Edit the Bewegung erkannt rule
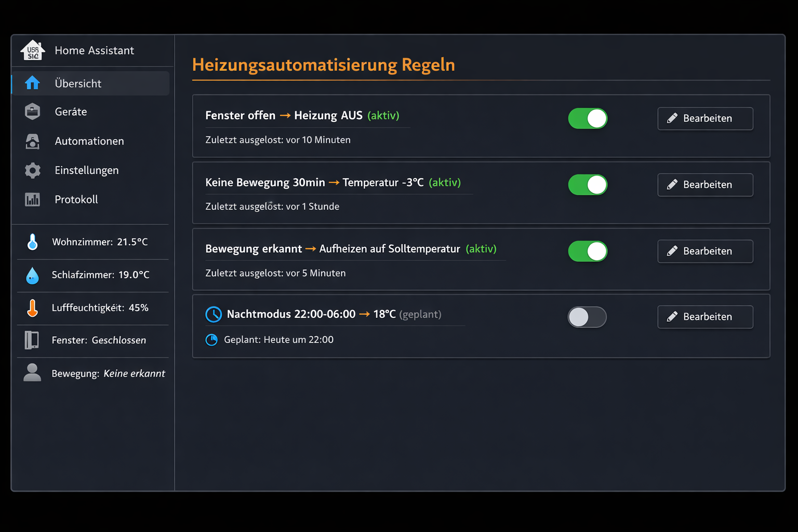 (705, 251)
